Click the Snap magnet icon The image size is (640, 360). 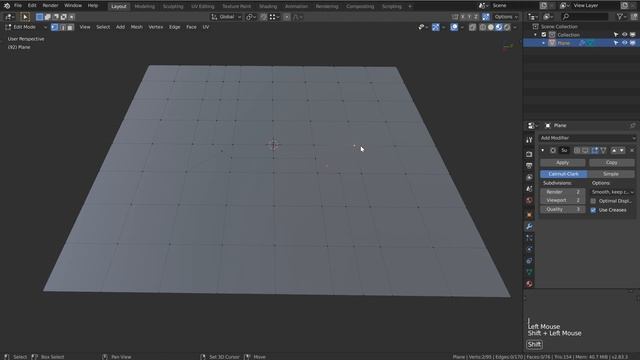pos(264,17)
